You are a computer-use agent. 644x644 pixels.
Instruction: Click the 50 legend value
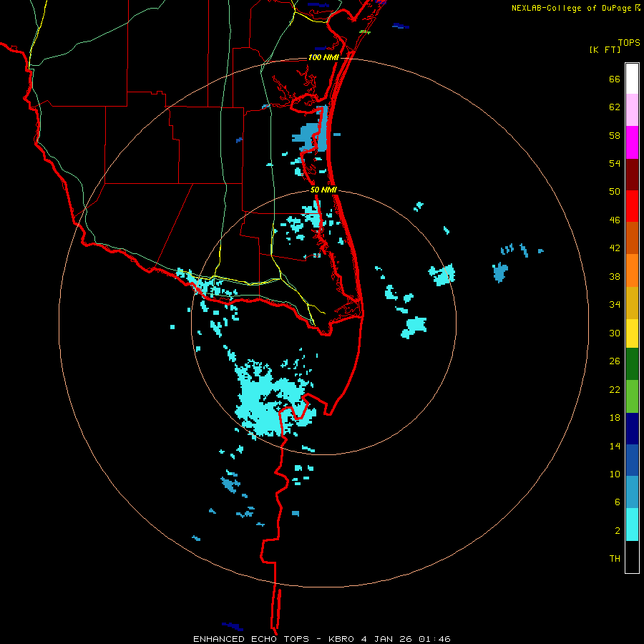(615, 192)
